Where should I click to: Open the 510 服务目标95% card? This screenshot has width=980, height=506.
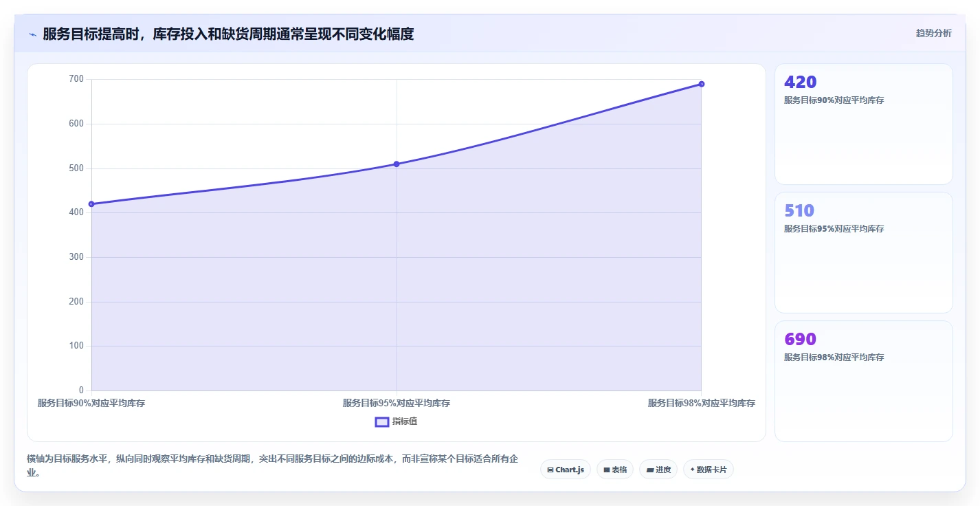pyautogui.click(x=863, y=252)
